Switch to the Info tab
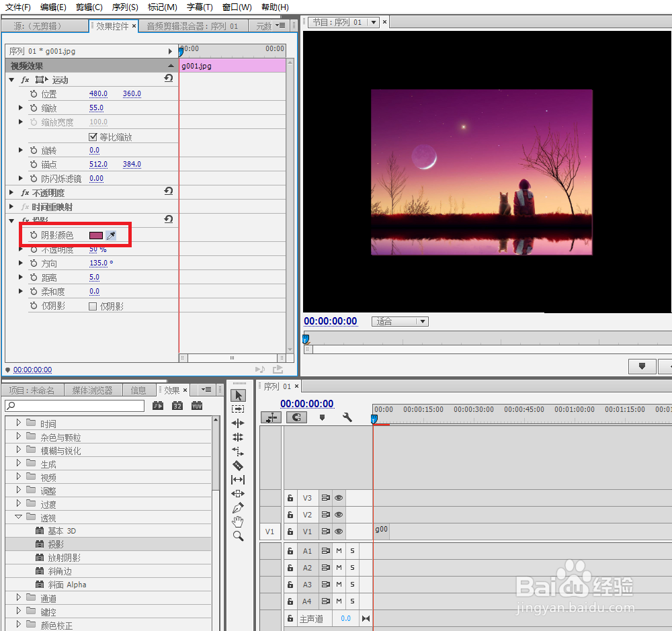 [138, 390]
